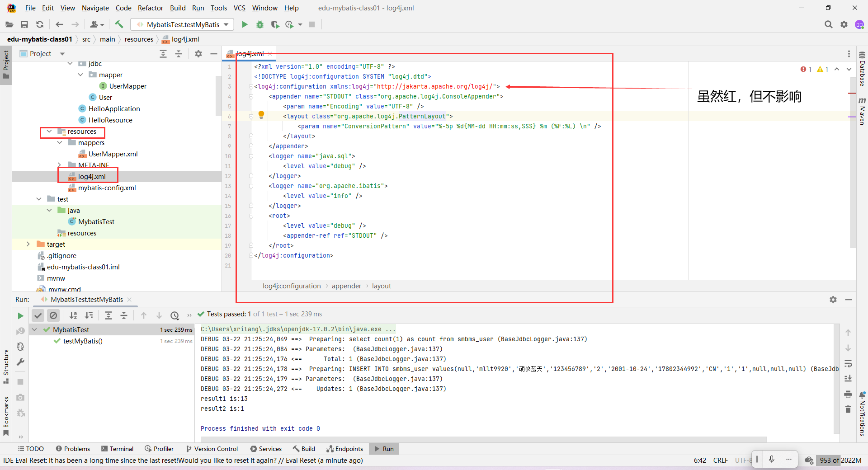Print console output with the printer icon
This screenshot has width=868, height=470.
[848, 394]
